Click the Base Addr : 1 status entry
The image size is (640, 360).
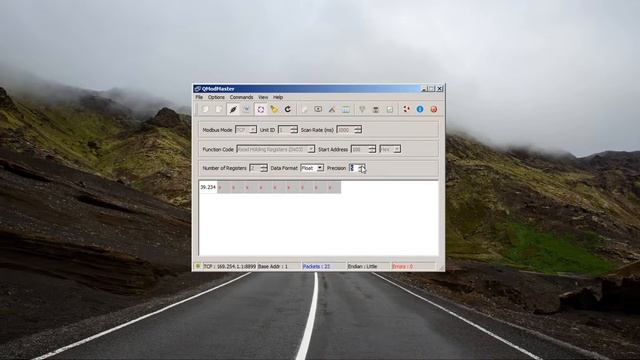273,267
